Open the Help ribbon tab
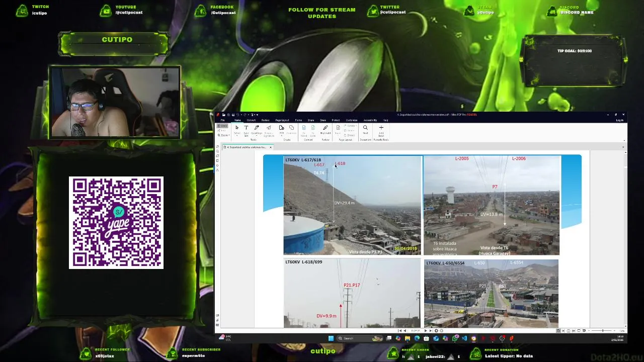Viewport: 644px width, 362px height. [385, 120]
